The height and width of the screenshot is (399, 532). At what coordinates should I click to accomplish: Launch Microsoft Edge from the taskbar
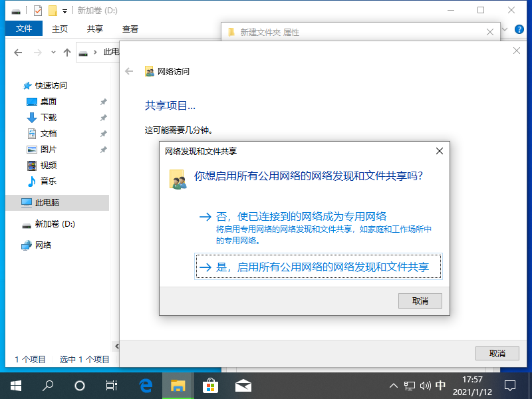pos(146,385)
